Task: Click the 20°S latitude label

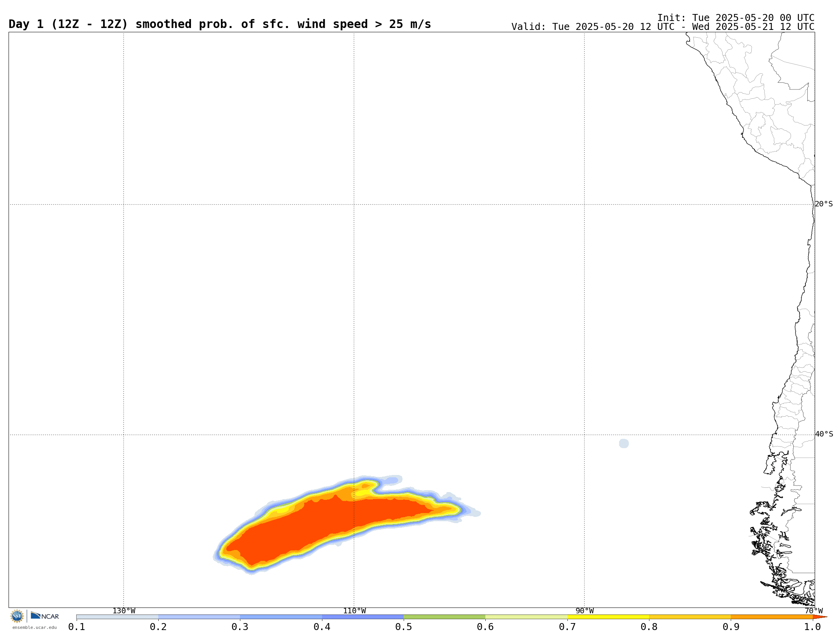Action: coord(824,204)
